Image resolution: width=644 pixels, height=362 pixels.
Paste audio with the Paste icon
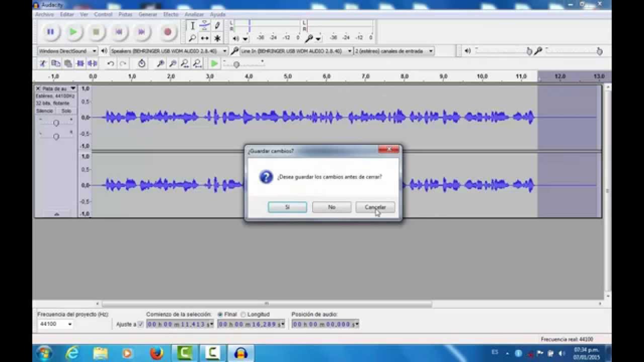point(67,63)
